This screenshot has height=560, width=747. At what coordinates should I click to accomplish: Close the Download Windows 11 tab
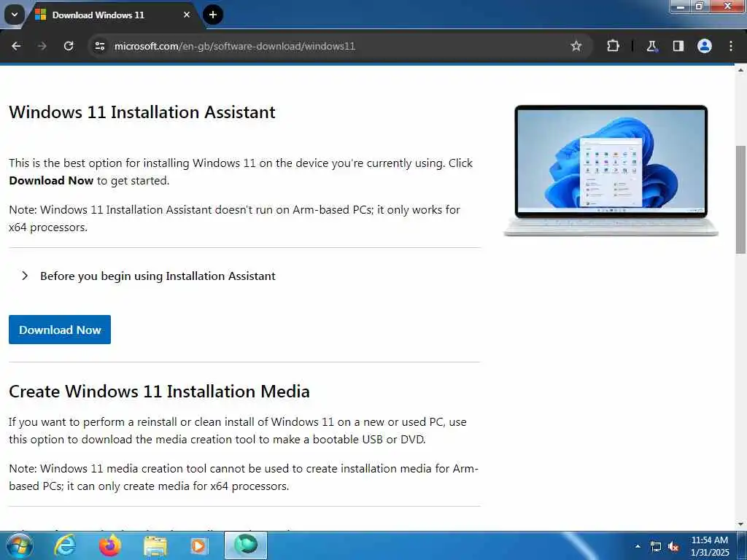coord(187,15)
